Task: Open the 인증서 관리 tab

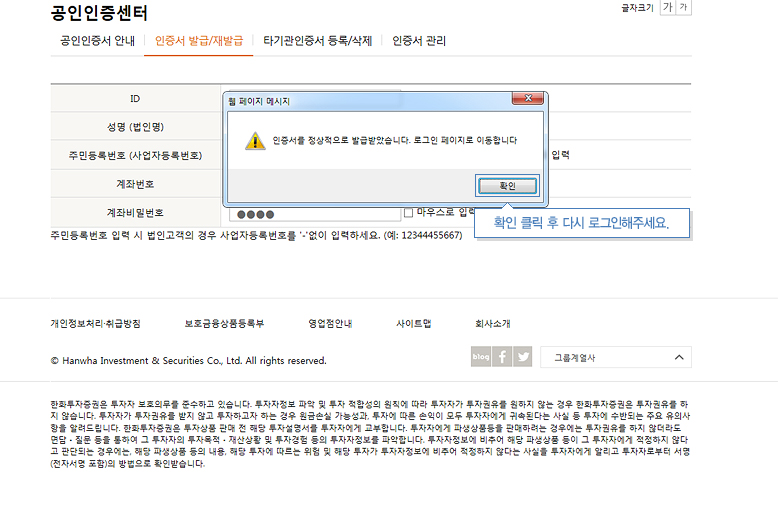Action: (419, 41)
